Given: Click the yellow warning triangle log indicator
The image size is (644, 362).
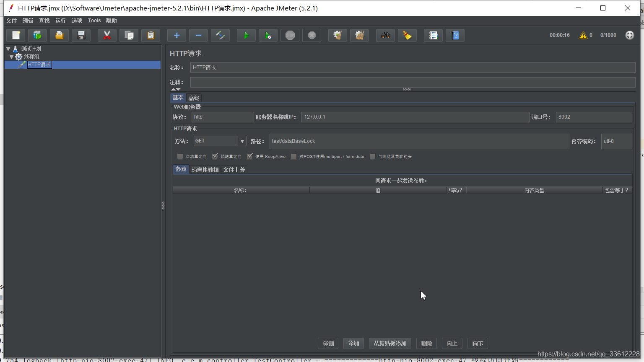Looking at the screenshot, I should 583,35.
